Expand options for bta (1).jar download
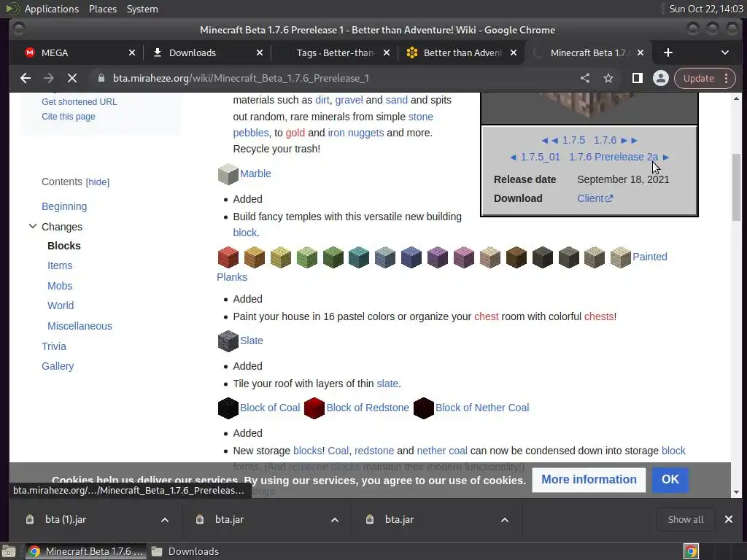The height and width of the screenshot is (560, 747). pyautogui.click(x=165, y=520)
